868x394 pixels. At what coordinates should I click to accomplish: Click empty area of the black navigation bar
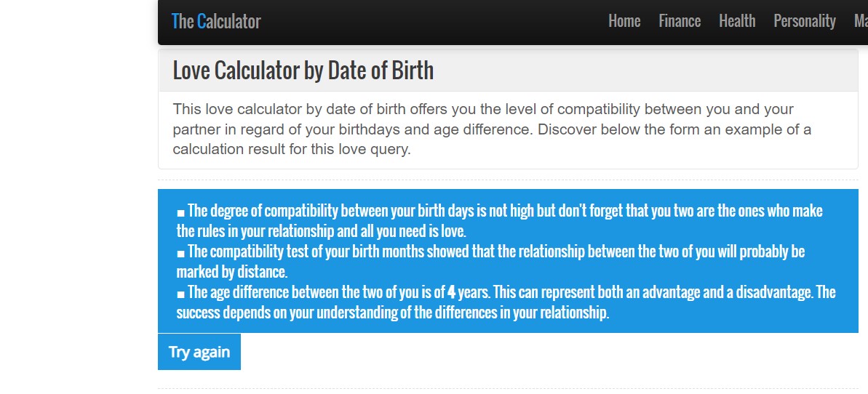click(x=431, y=22)
